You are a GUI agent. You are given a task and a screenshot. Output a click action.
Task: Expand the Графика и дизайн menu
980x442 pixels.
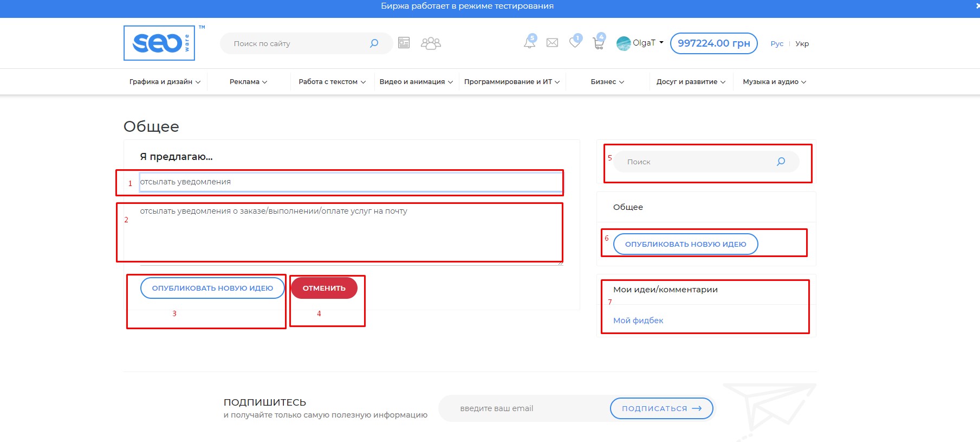tap(165, 82)
